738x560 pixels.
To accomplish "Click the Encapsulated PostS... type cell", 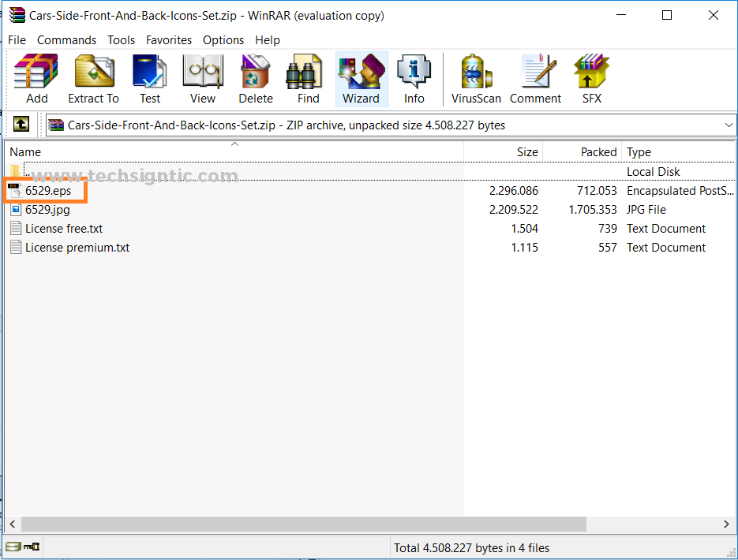I will (x=680, y=191).
